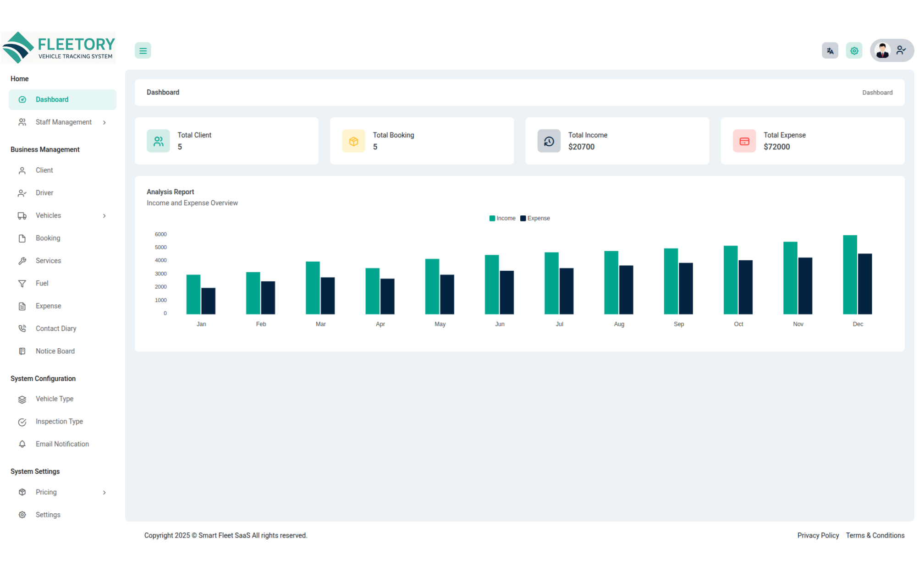Viewport: 924px width, 582px height.
Task: Click the Total Booking box icon
Action: 353,141
